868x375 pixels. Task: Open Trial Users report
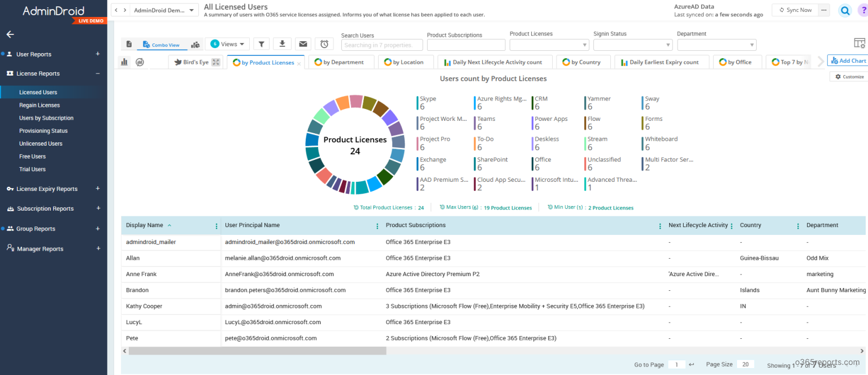coord(32,169)
